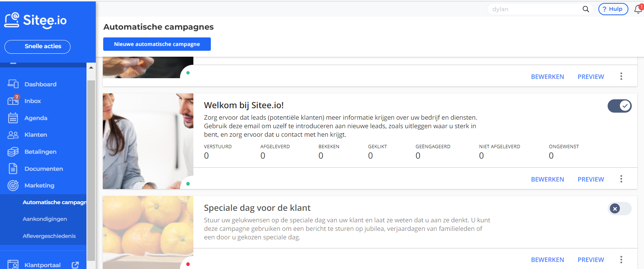644x269 pixels.
Task: Click the ONGEWENST statistic label
Action: pos(564,147)
